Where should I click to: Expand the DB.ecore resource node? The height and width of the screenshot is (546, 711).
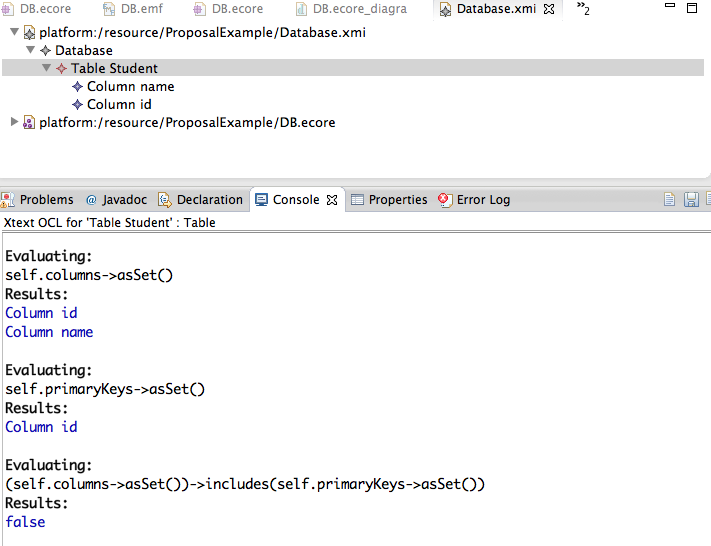[14, 122]
